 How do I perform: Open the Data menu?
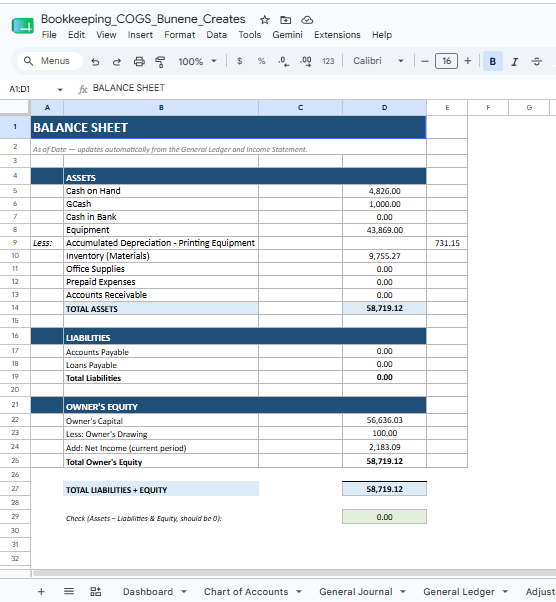tap(217, 35)
